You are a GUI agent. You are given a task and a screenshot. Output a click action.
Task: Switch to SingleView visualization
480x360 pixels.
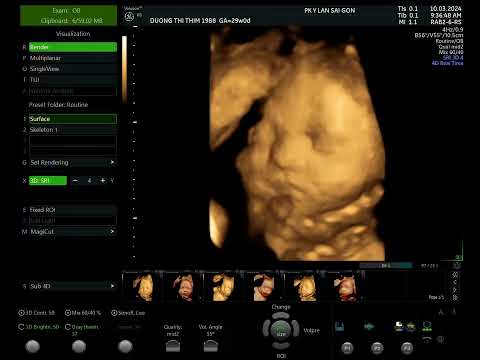73,69
